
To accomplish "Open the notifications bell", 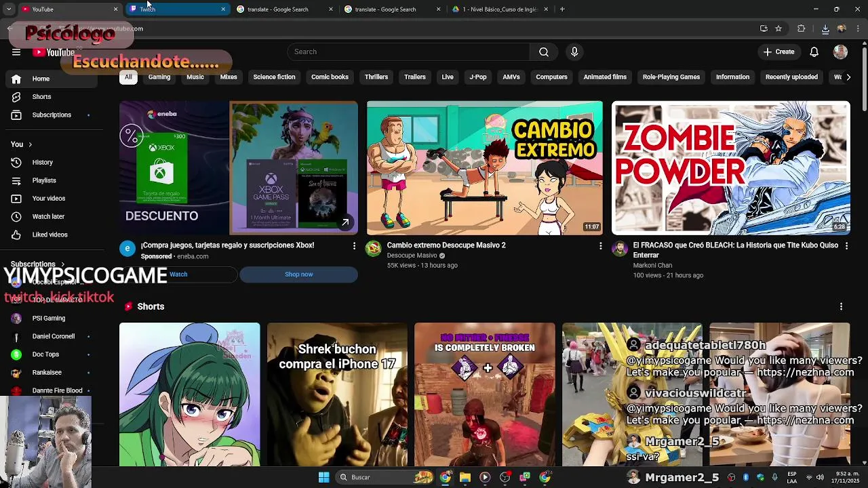I will (814, 52).
